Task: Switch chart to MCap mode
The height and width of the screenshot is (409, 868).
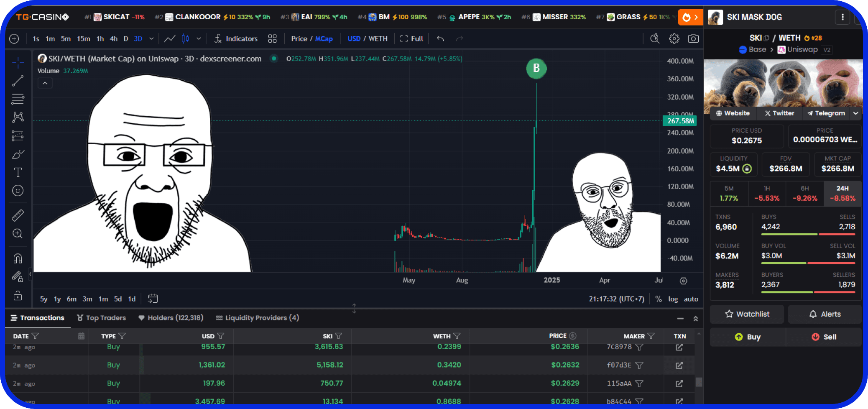Action: coord(324,39)
